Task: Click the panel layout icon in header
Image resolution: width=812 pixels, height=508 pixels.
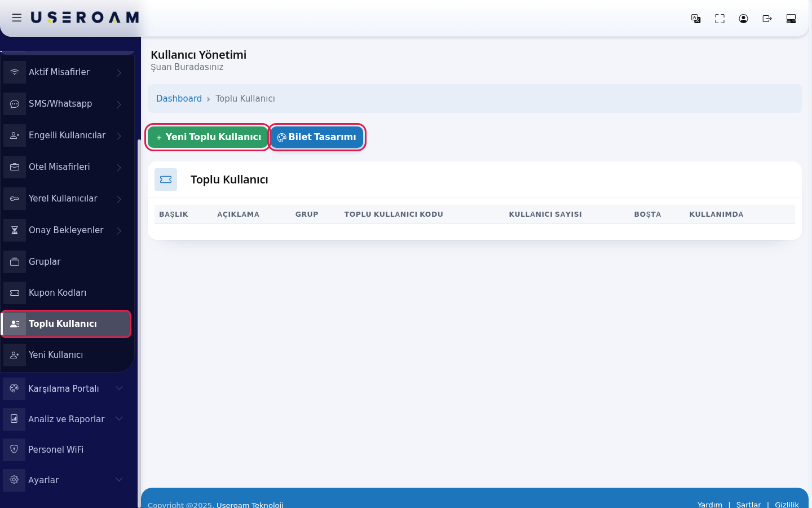Action: tap(791, 19)
